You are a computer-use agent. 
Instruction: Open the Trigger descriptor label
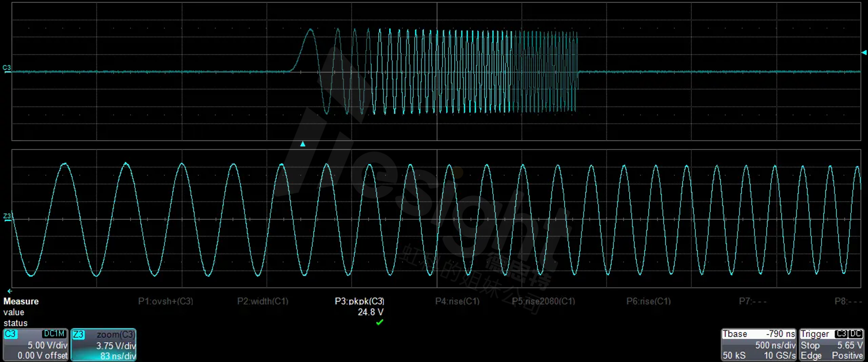coord(814,334)
